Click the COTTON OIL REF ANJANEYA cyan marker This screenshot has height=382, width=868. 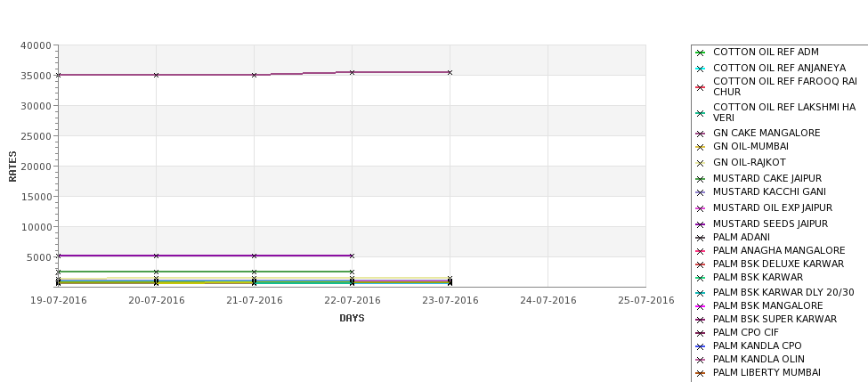[700, 69]
